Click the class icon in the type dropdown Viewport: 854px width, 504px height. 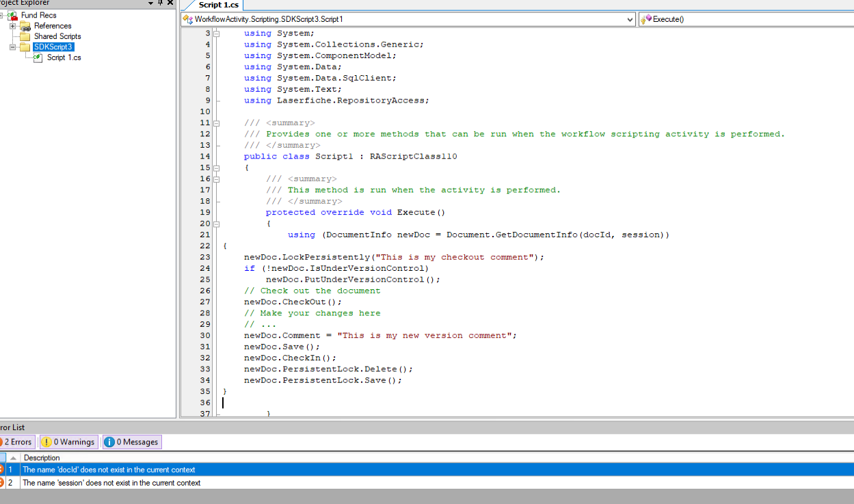click(188, 19)
